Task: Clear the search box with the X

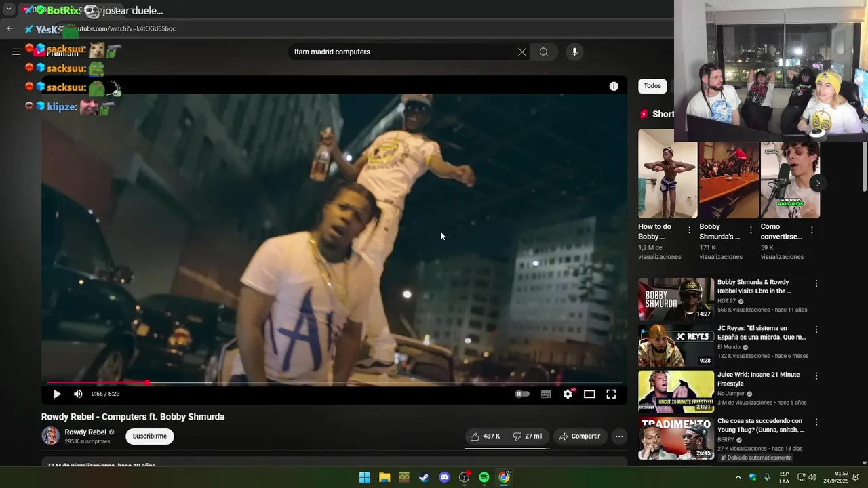Action: pos(522,52)
